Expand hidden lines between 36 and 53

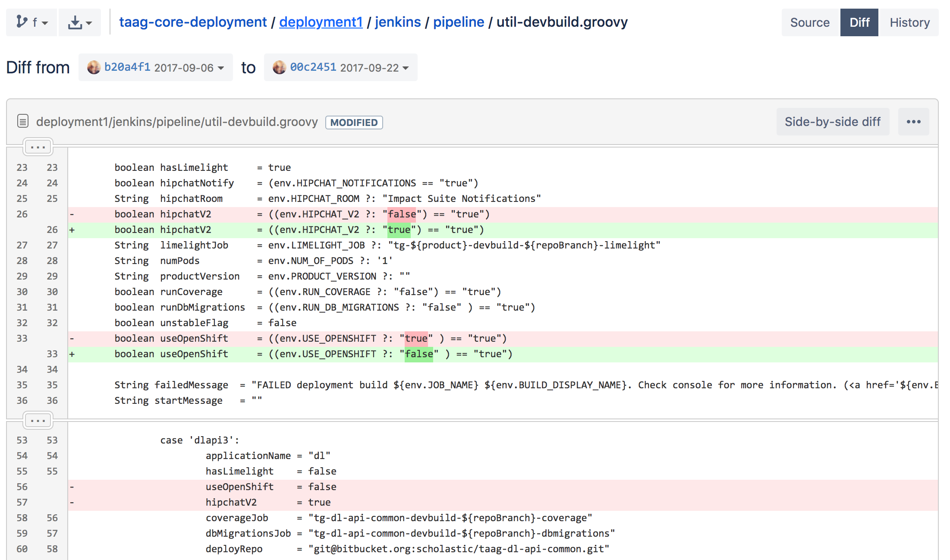pos(38,420)
